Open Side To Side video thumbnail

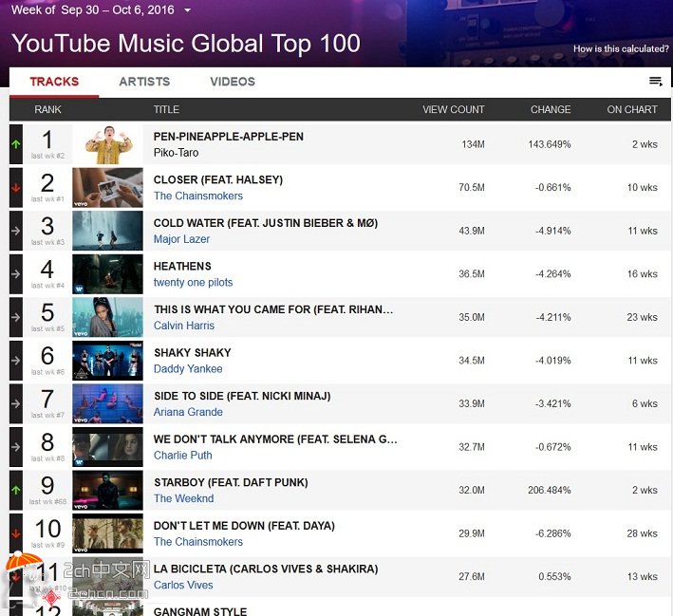click(x=107, y=403)
